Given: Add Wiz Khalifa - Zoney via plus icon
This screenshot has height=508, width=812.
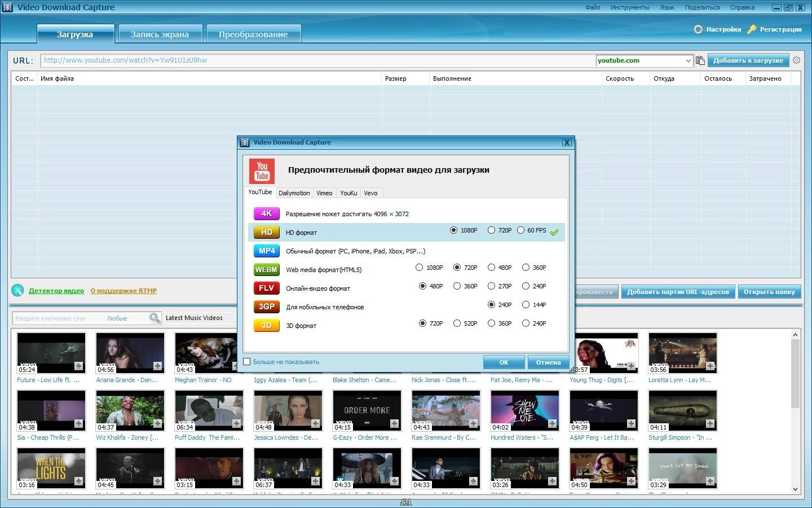Looking at the screenshot, I should click(x=157, y=424).
